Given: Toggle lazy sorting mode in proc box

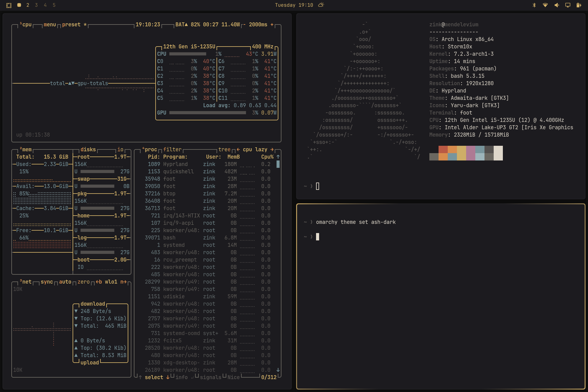Looking at the screenshot, I should coord(261,149).
